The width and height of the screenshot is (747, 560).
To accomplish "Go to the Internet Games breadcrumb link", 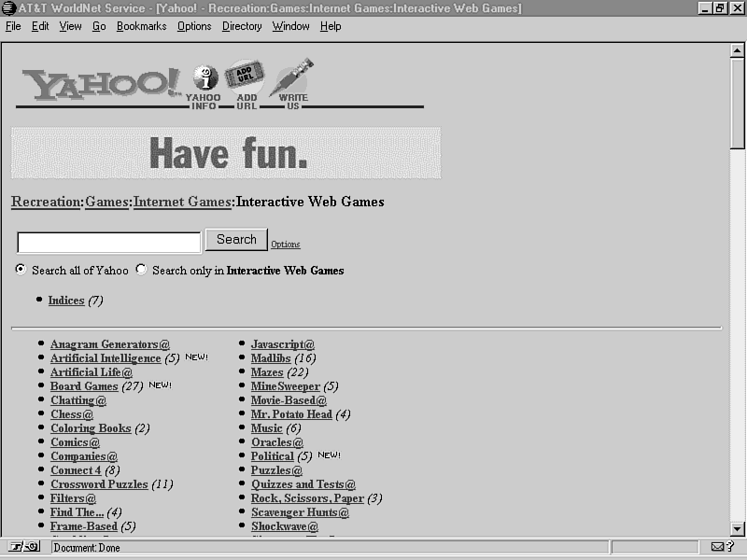I will point(182,202).
